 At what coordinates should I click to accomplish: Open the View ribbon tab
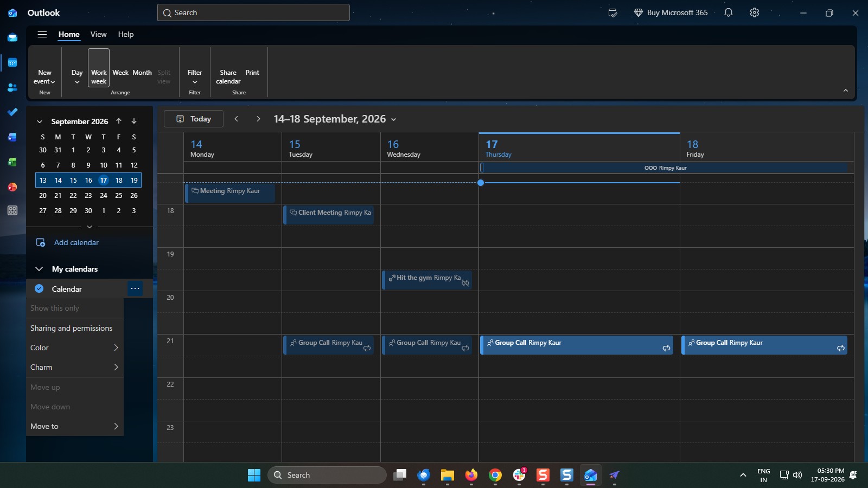[98, 34]
